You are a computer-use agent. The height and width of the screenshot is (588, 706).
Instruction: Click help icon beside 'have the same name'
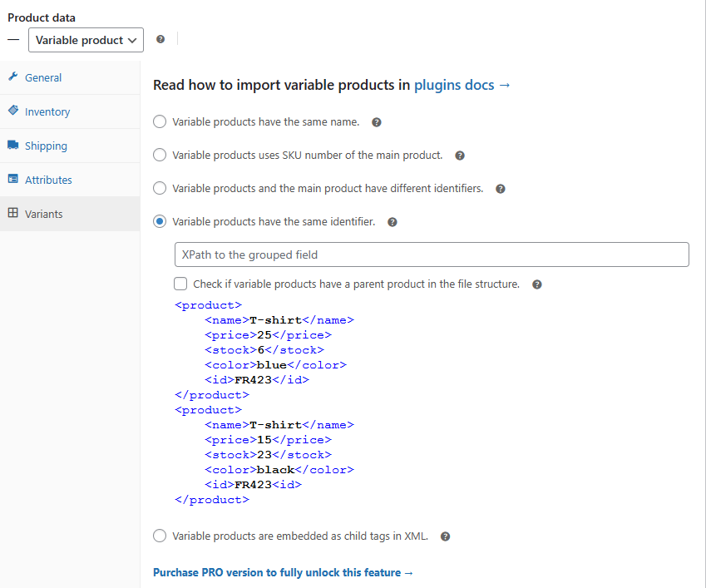[x=377, y=122]
